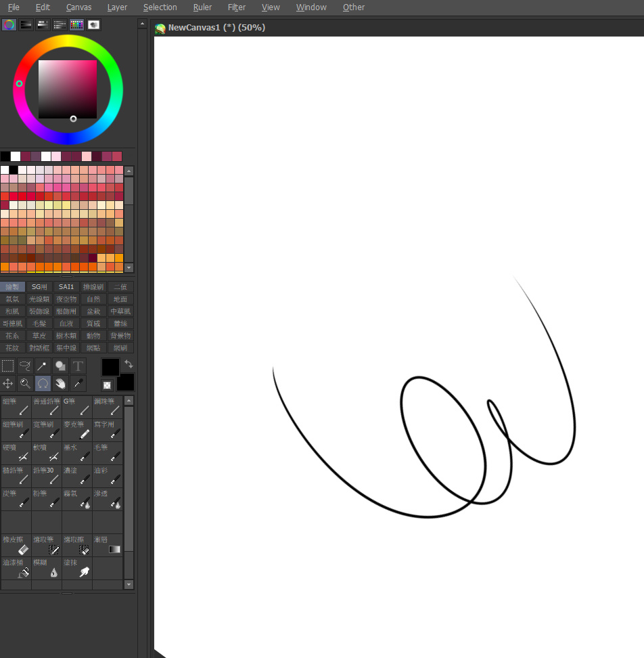Viewport: 644px width, 658px height.
Task: Switch to the 繪製 brush group
Action: (x=12, y=286)
